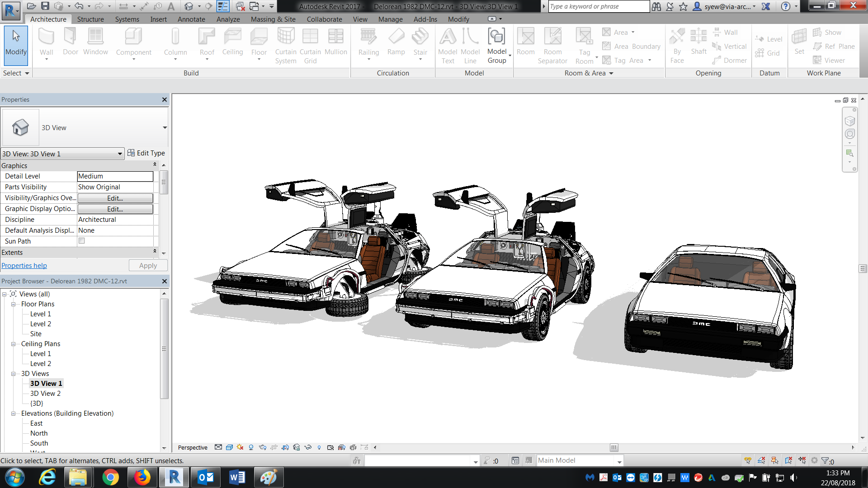Click the Visibility/Graphics Edit button
This screenshot has height=488, width=868.
pyautogui.click(x=115, y=198)
